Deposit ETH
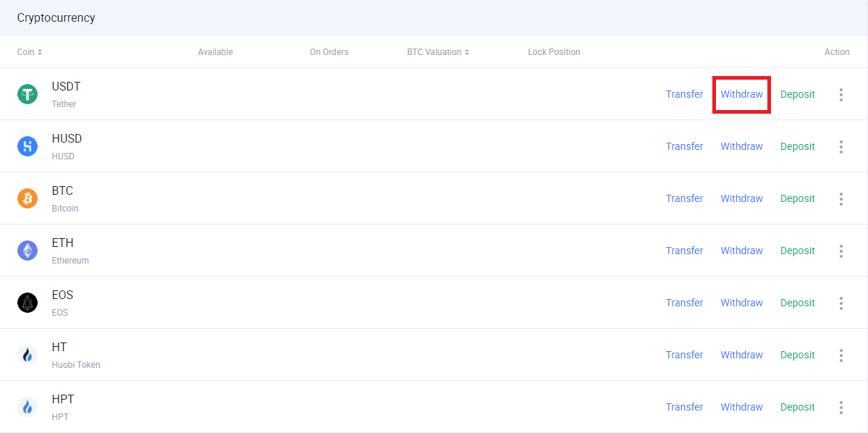The image size is (868, 433). tap(798, 251)
